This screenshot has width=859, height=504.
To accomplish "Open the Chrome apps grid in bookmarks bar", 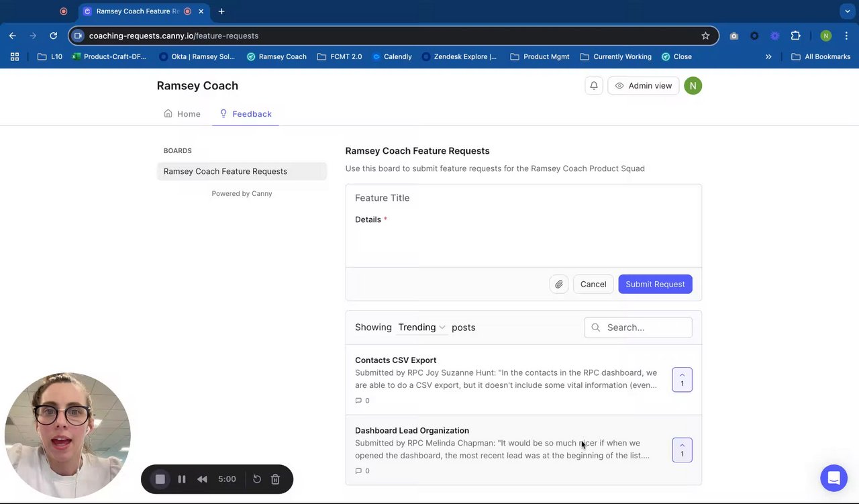I will pos(15,56).
